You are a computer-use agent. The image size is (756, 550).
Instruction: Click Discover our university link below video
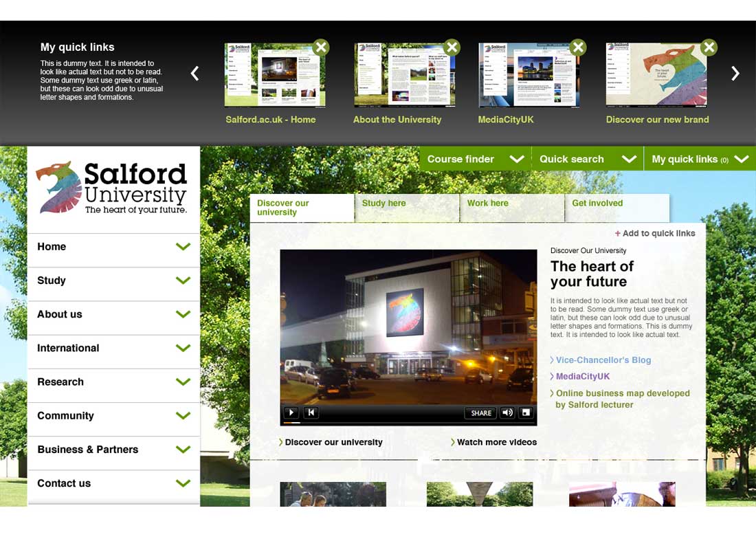331,442
